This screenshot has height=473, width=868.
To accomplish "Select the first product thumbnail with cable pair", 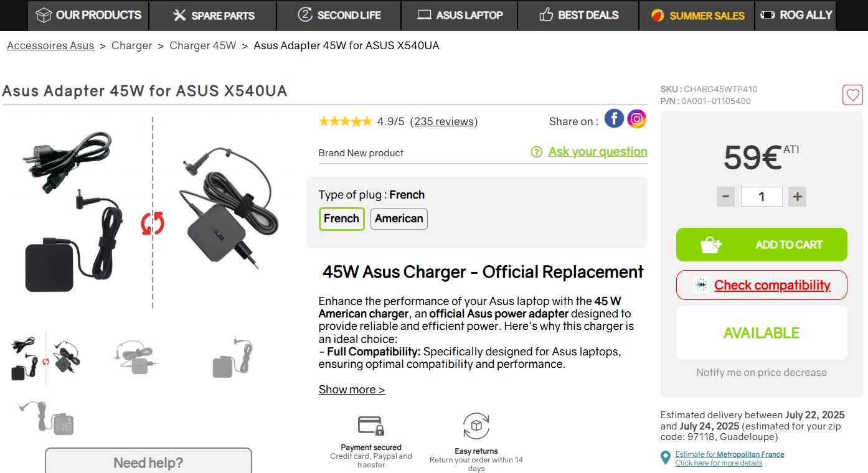I will pos(45,358).
